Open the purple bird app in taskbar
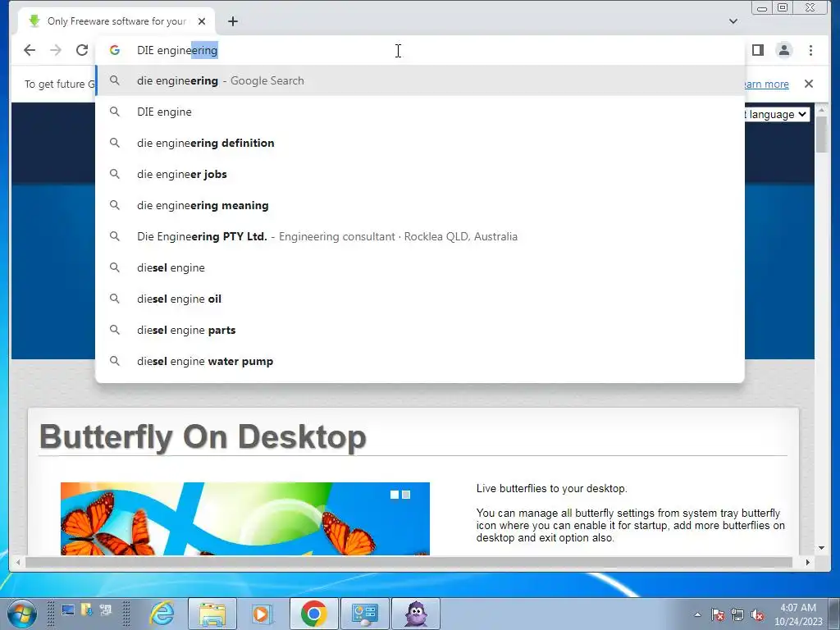The image size is (840, 630). (416, 614)
